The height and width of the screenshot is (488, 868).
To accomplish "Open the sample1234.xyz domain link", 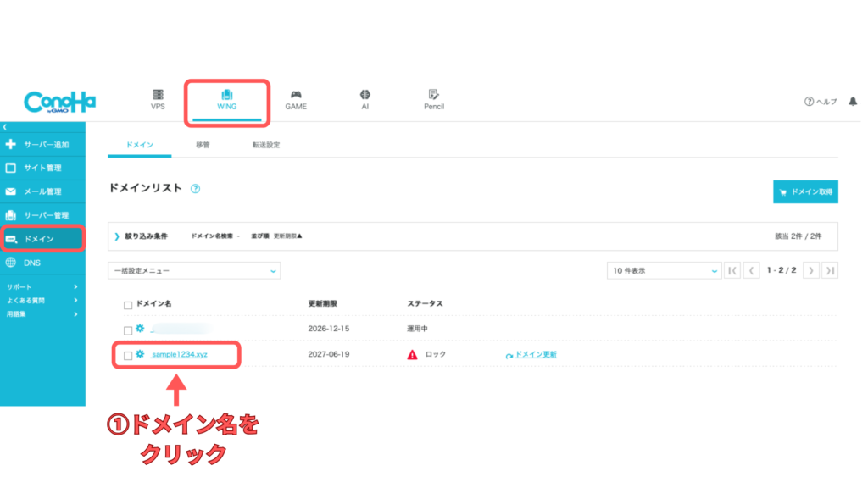I will point(179,354).
